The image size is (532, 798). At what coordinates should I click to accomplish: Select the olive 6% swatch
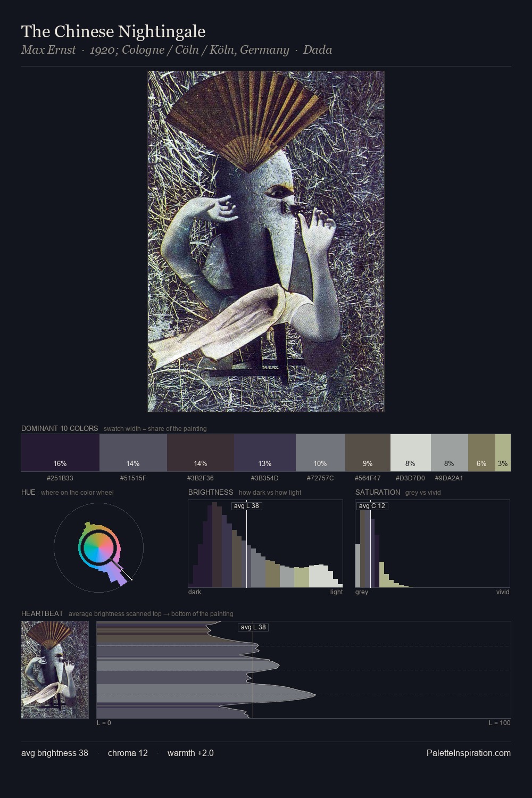481,453
